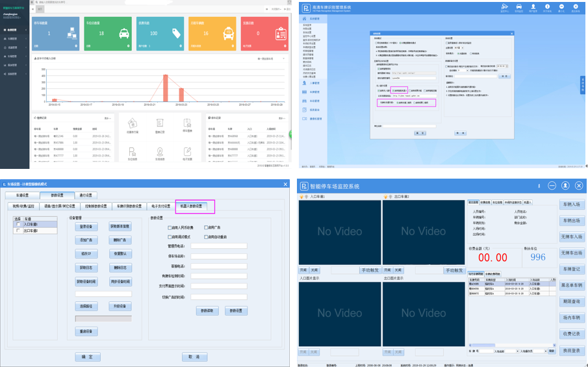
Task: Click the user account icon in monitoring title bar
Action: point(565,186)
